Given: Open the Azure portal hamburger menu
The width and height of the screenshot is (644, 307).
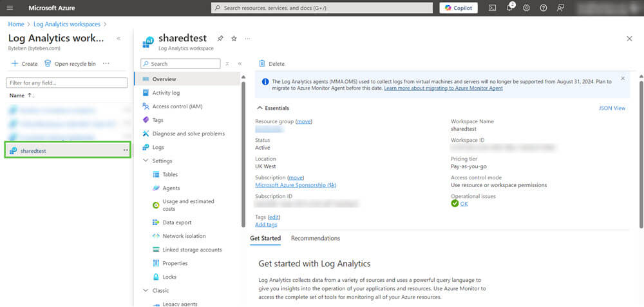Looking at the screenshot, I should [x=10, y=8].
